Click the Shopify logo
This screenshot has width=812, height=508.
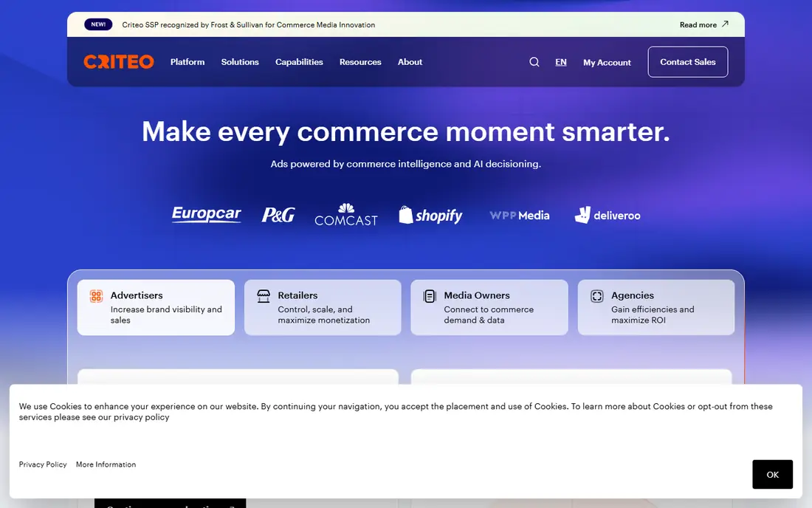coord(430,215)
